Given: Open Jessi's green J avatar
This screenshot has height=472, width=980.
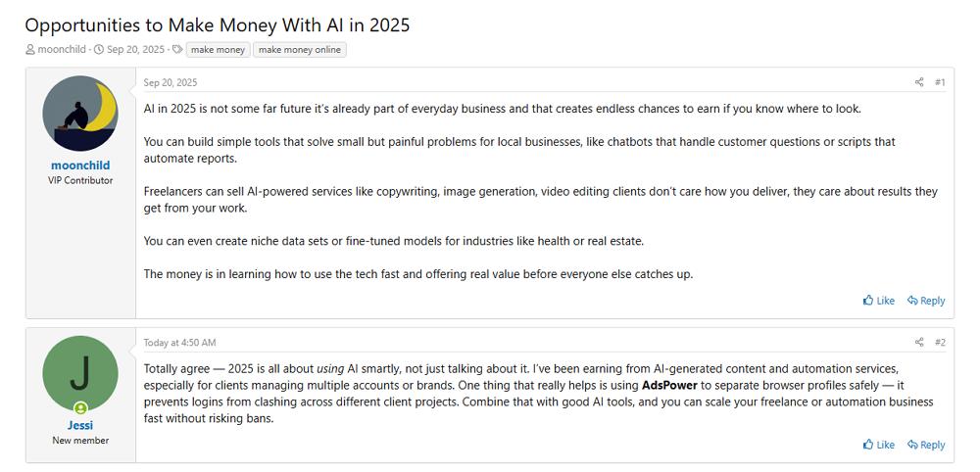Looking at the screenshot, I should pyautogui.click(x=80, y=373).
